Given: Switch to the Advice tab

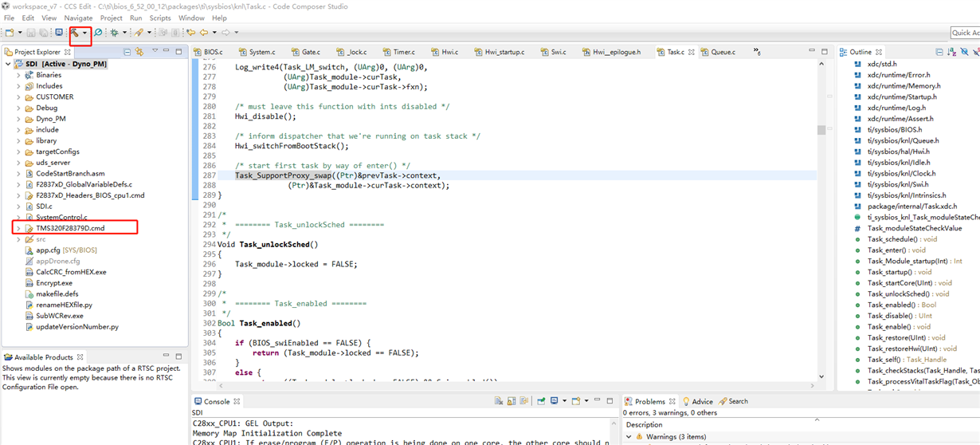Looking at the screenshot, I should click(x=696, y=401).
